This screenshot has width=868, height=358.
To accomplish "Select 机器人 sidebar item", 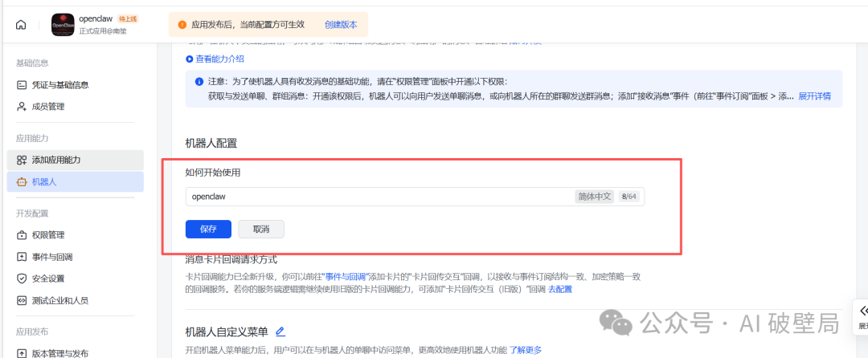I will click(x=76, y=181).
